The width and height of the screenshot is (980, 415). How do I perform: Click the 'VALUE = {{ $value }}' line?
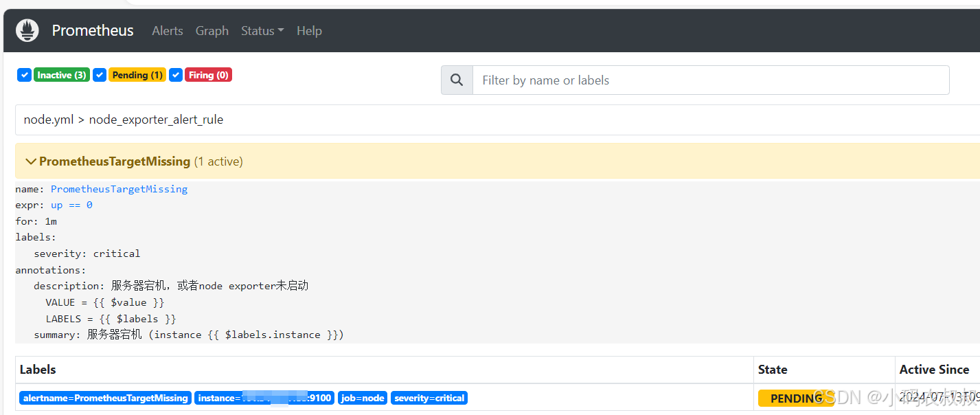click(x=105, y=302)
